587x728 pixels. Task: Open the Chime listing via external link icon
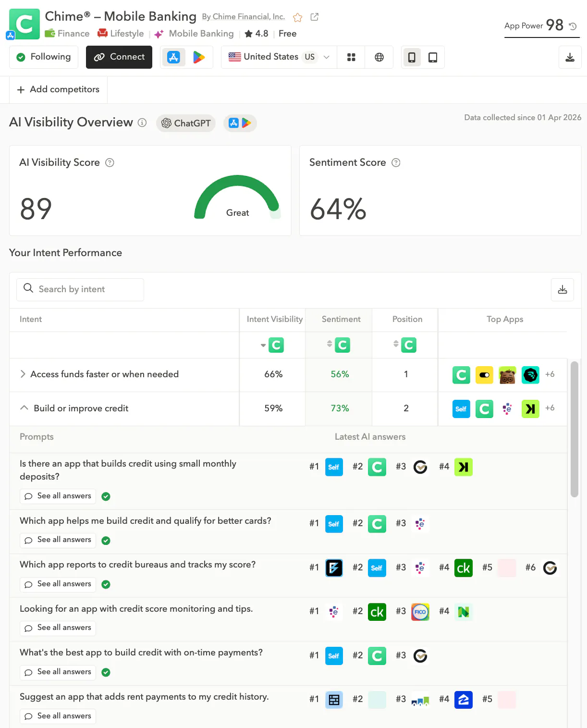click(315, 16)
